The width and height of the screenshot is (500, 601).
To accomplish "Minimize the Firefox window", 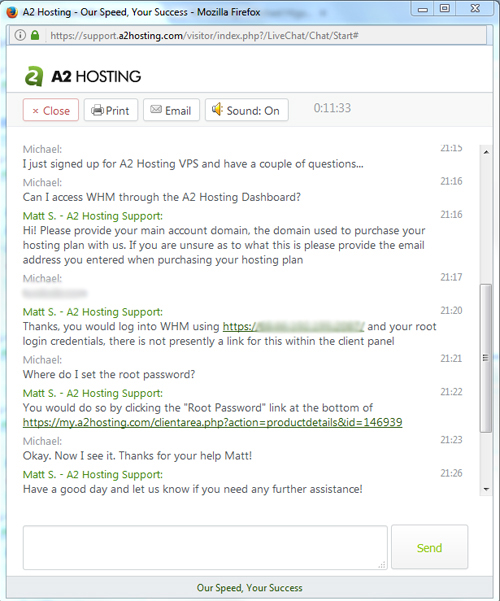I will pos(423,9).
